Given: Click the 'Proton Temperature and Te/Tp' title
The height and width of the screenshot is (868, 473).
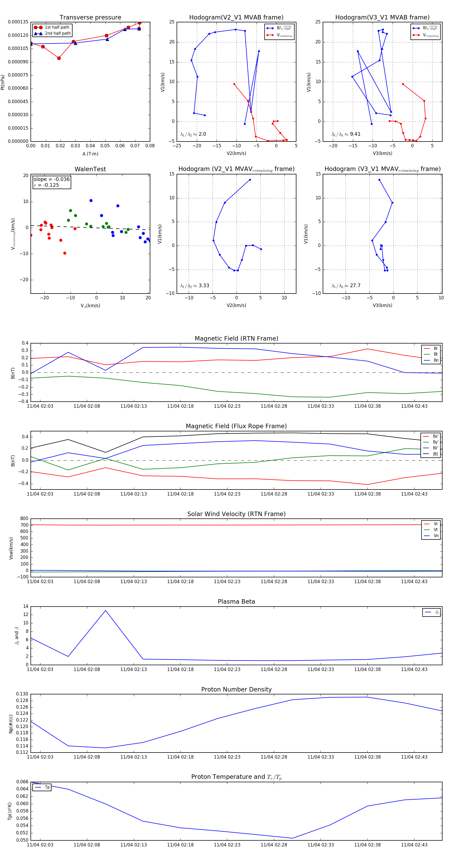Looking at the screenshot, I should tap(236, 777).
